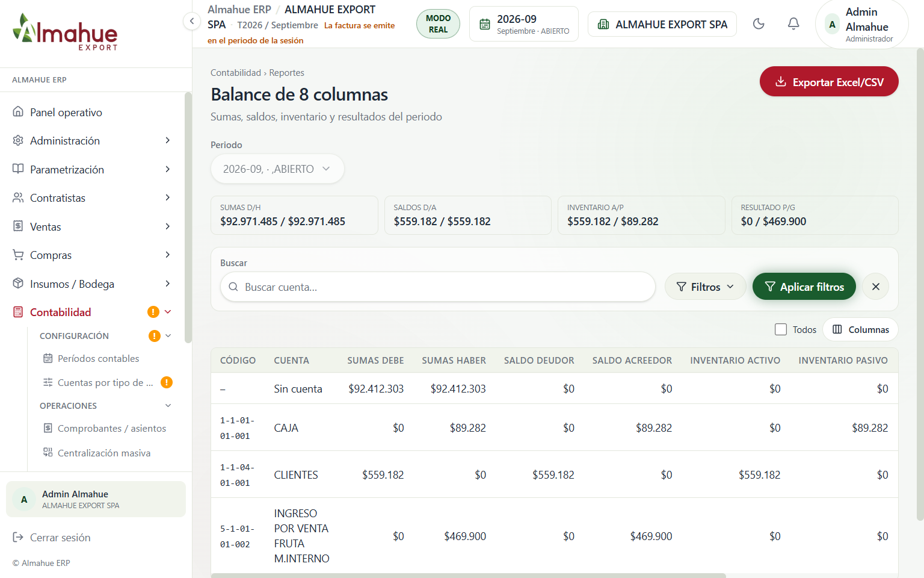The image size is (924, 578).
Task: Click the CLIENTES account row
Action: pos(555,475)
